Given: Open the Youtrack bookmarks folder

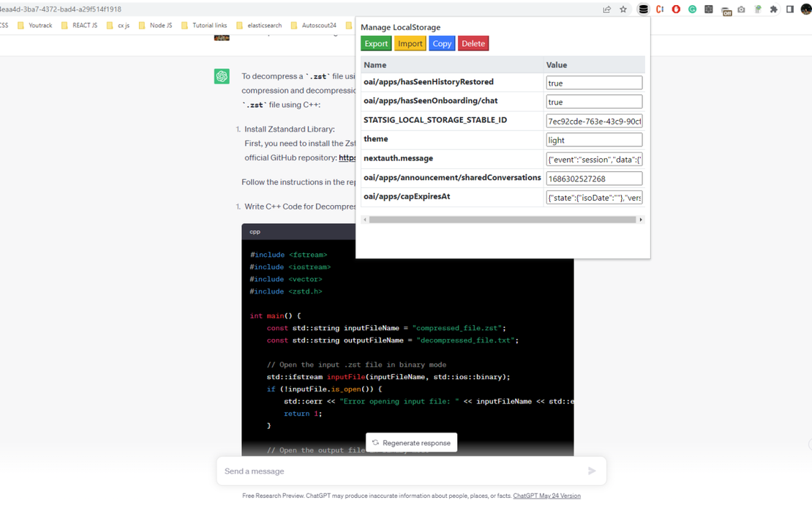Looking at the screenshot, I should point(36,25).
